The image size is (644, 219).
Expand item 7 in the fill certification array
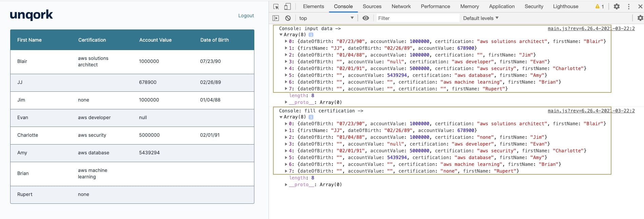(x=286, y=171)
